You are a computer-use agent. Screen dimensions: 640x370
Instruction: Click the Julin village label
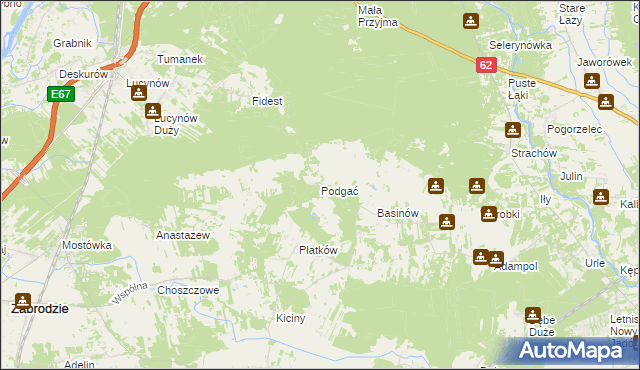pyautogui.click(x=571, y=176)
